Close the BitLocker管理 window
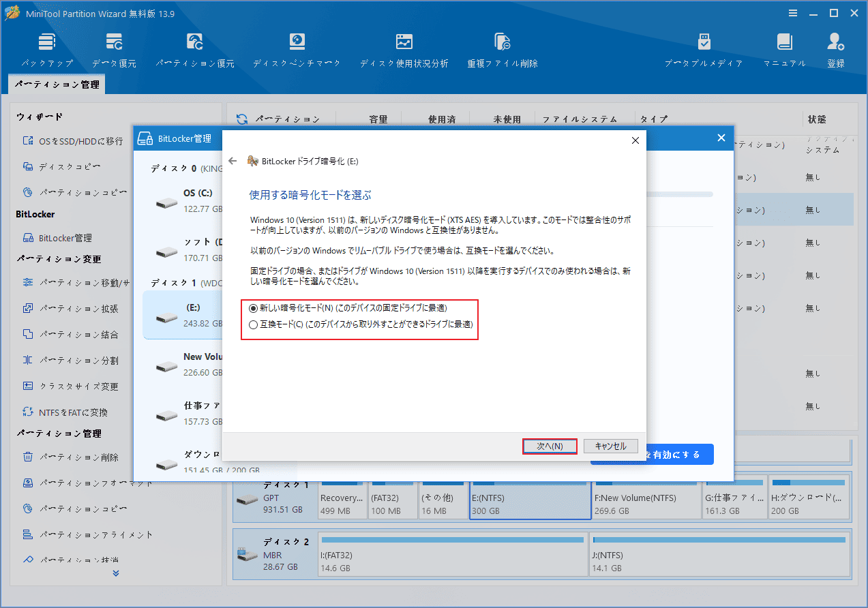 [721, 138]
